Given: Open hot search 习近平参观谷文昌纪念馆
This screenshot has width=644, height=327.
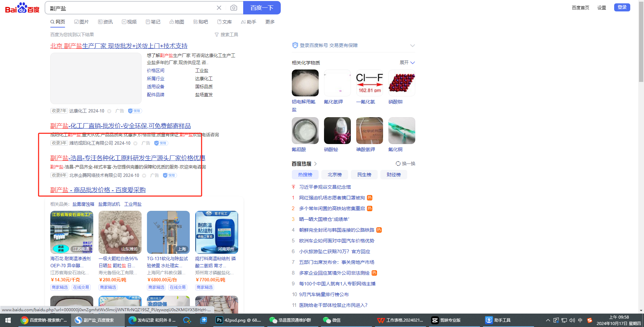Looking at the screenshot, I should click(325, 187).
